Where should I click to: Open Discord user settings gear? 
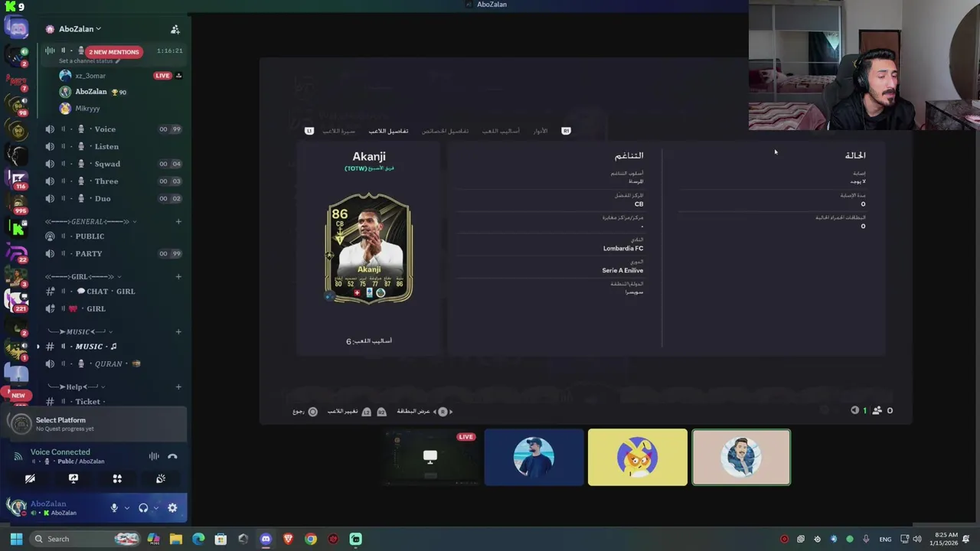pos(172,507)
